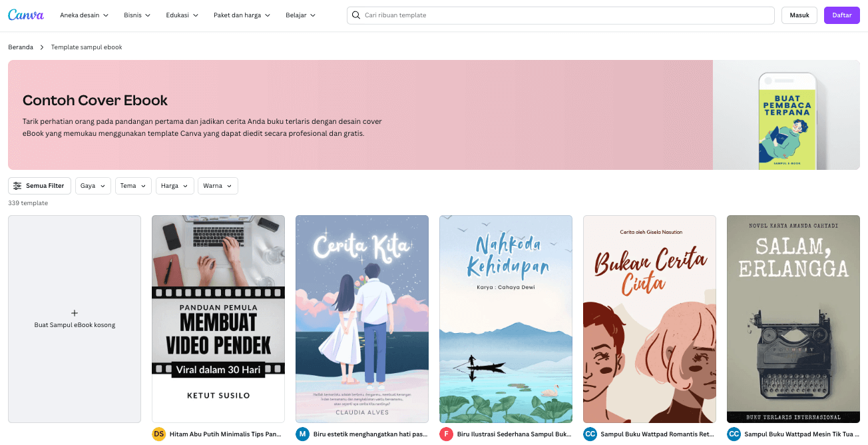
Task: Open the Edukasi menu
Action: pos(181,15)
